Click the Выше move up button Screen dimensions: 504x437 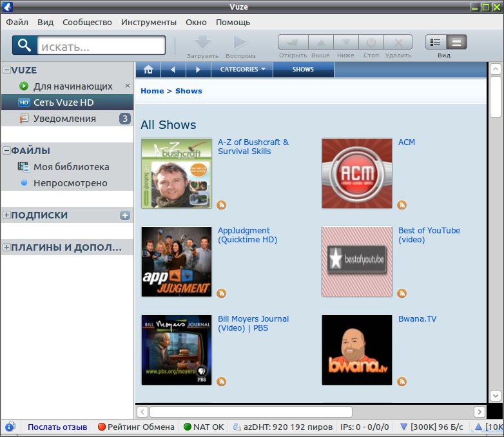[321, 42]
